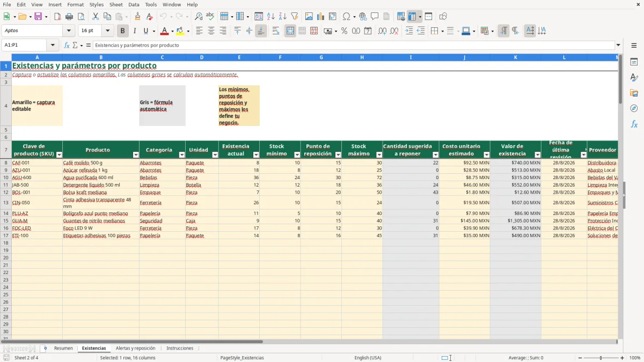This screenshot has height=362, width=644.
Task: Toggle Italic formatting
Action: coord(135,31)
